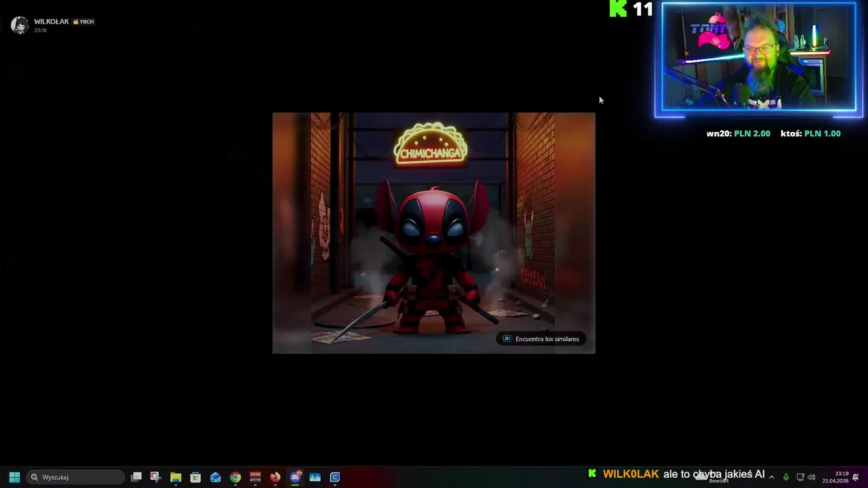Click the Deadpool Stitch CHIMICHANGA image
This screenshot has width=868, height=488.
[434, 233]
